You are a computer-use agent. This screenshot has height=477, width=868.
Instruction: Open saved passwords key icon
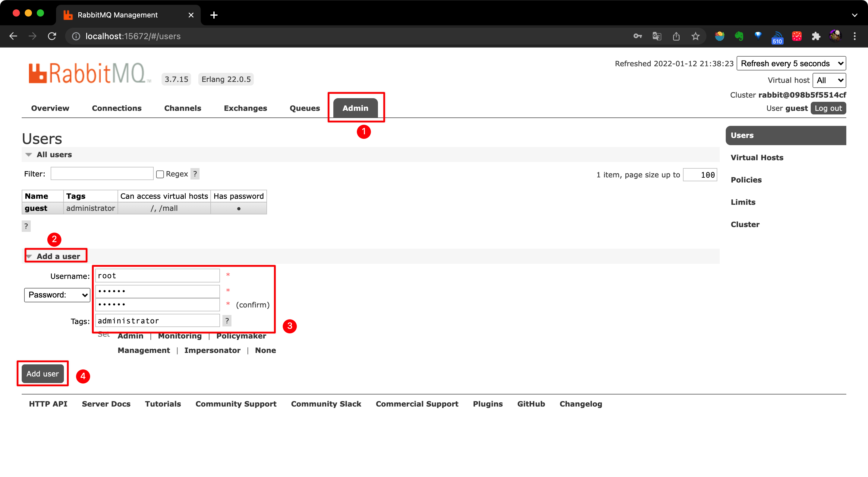pyautogui.click(x=637, y=36)
